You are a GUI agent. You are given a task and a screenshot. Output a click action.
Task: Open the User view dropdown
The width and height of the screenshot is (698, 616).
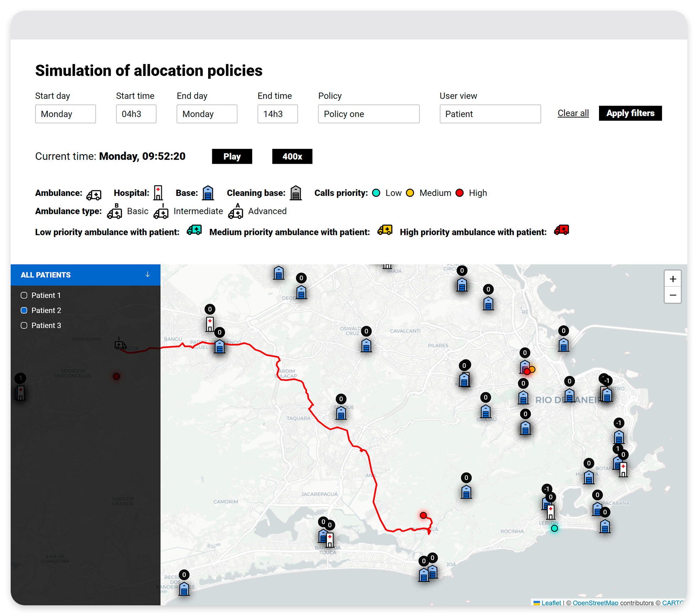(490, 114)
